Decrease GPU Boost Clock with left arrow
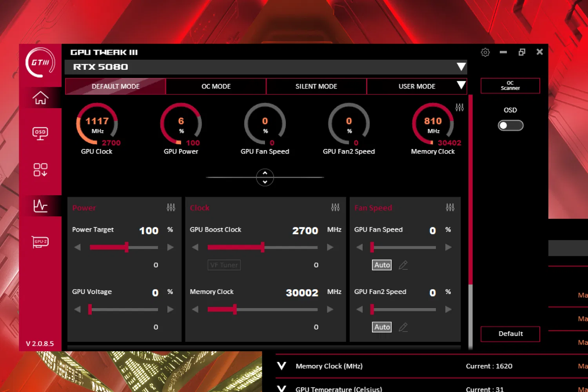This screenshot has height=392, width=588. [x=195, y=247]
